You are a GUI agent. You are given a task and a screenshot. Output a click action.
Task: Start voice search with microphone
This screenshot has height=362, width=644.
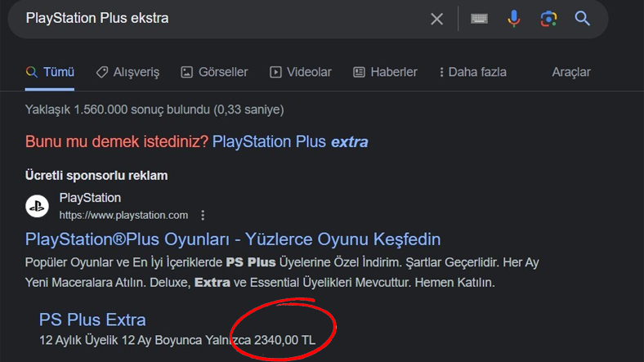click(x=513, y=18)
